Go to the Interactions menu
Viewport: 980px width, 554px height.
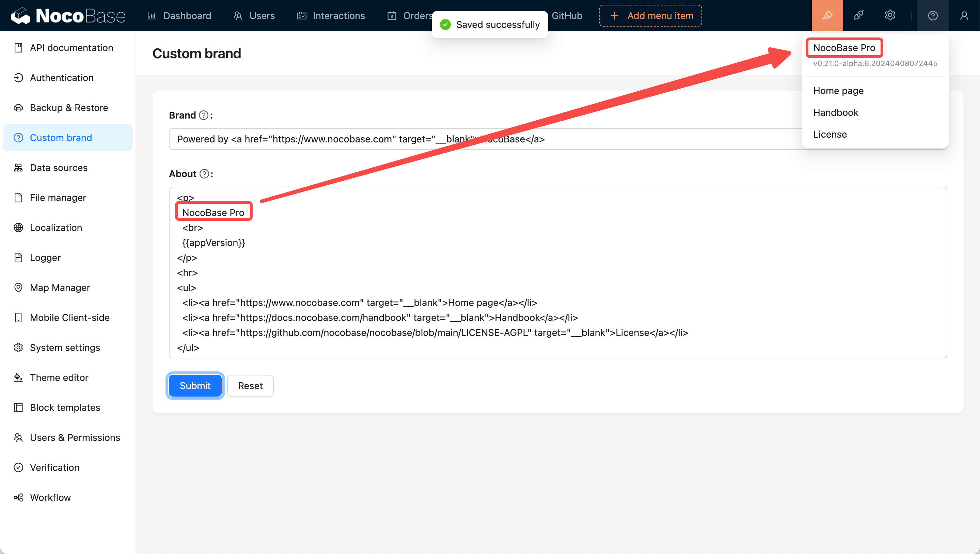(331, 16)
